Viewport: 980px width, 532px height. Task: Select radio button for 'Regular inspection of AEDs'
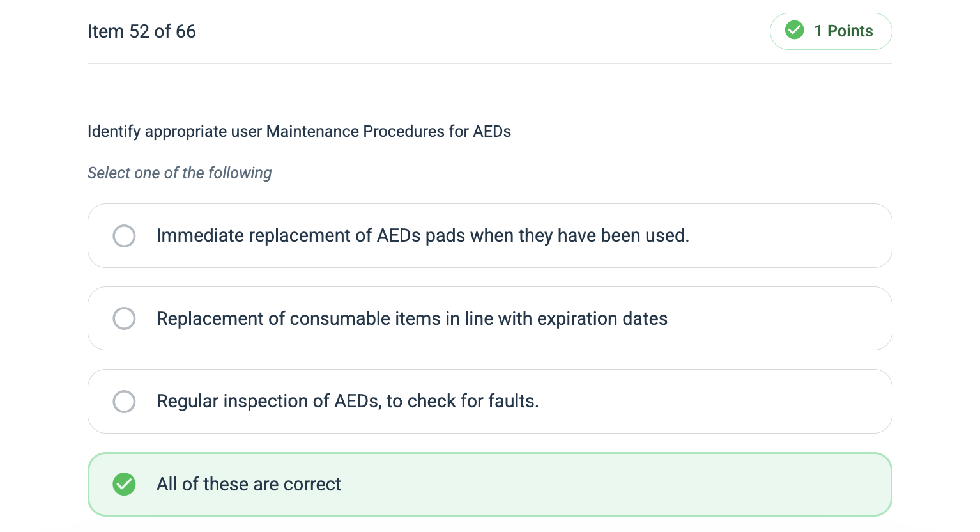(x=124, y=402)
